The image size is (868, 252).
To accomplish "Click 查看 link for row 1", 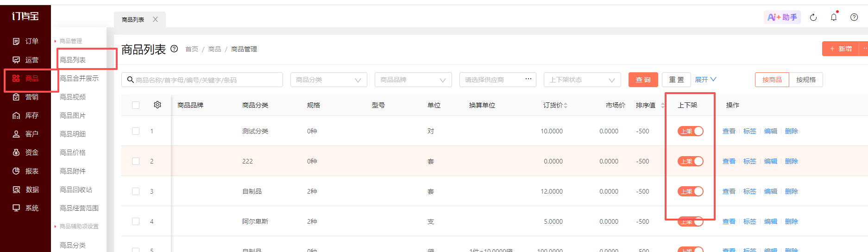I will click(x=729, y=131).
